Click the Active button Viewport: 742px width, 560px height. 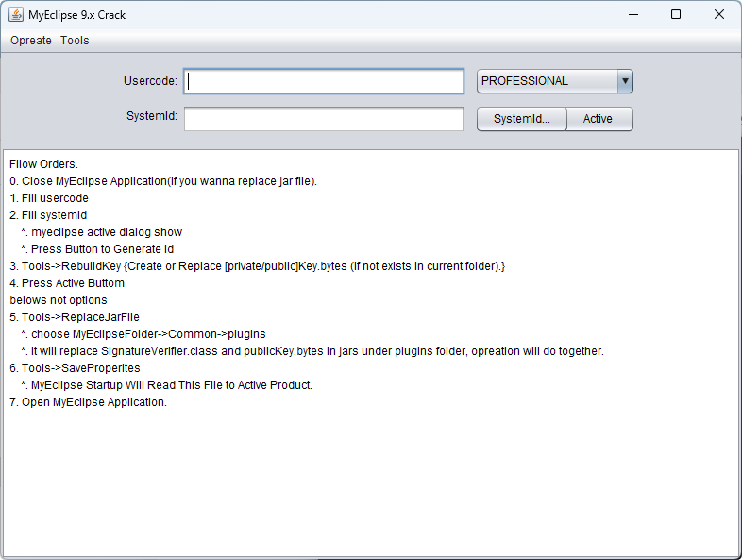pyautogui.click(x=599, y=119)
